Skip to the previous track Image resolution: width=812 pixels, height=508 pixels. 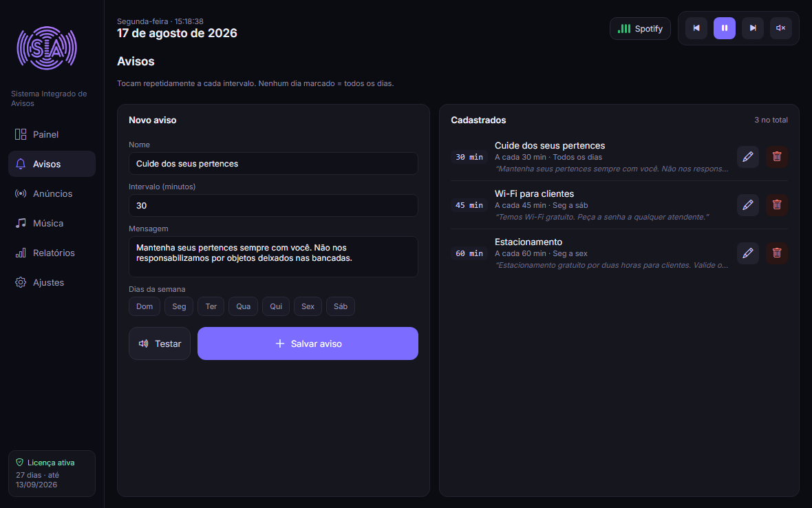[696, 28]
